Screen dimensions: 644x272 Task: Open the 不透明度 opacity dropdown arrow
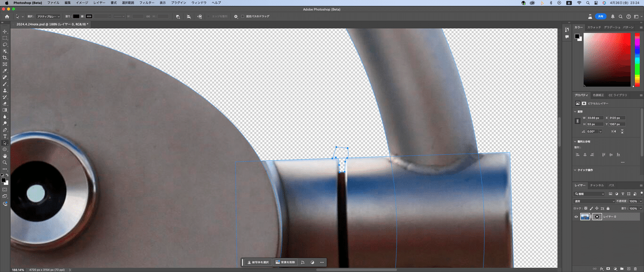click(x=640, y=201)
